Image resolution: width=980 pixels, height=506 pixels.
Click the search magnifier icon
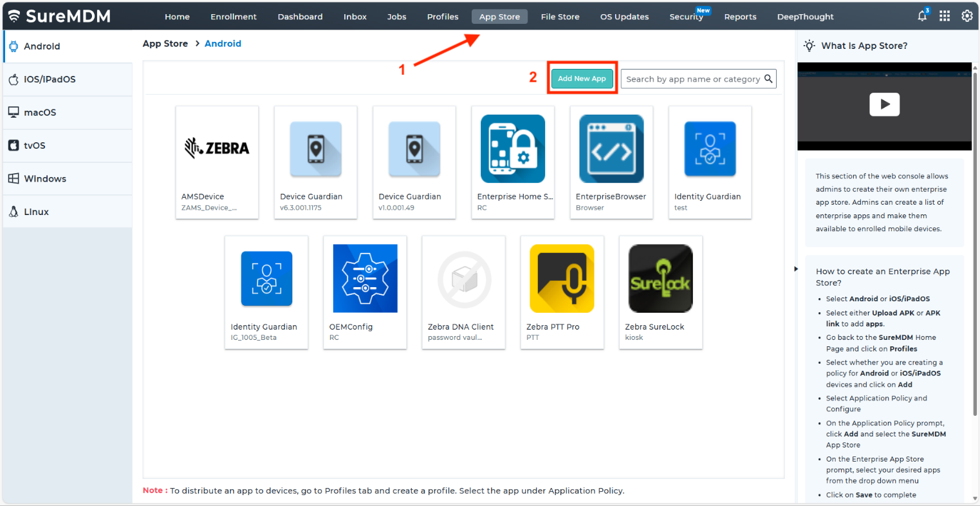point(768,79)
